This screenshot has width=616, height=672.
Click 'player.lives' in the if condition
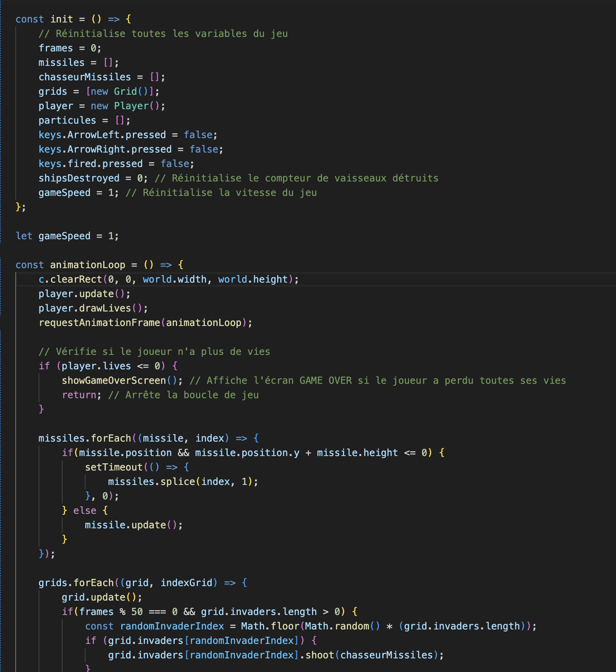tap(96, 366)
